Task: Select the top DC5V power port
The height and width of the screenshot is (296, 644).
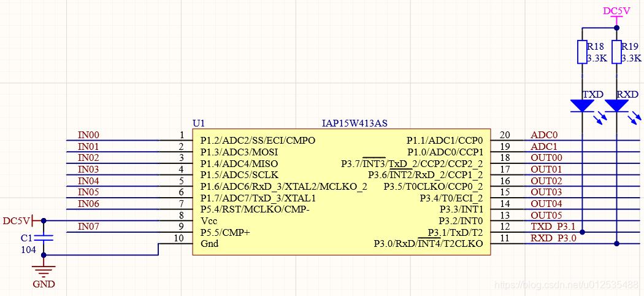Action: (616, 14)
